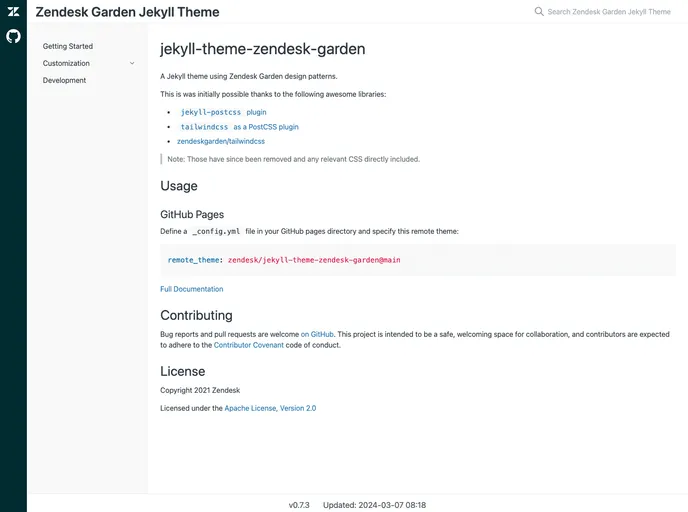Viewport: 688px width, 512px height.
Task: Click the note about removed libraries
Action: click(x=294, y=159)
